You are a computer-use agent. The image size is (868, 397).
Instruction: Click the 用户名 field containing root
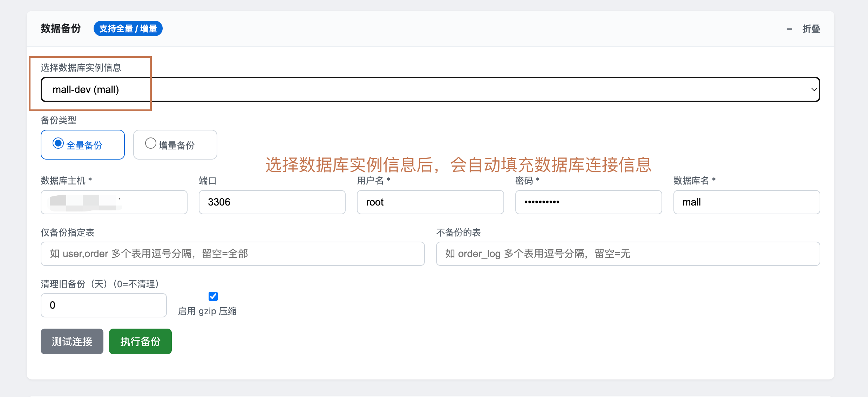pyautogui.click(x=430, y=202)
